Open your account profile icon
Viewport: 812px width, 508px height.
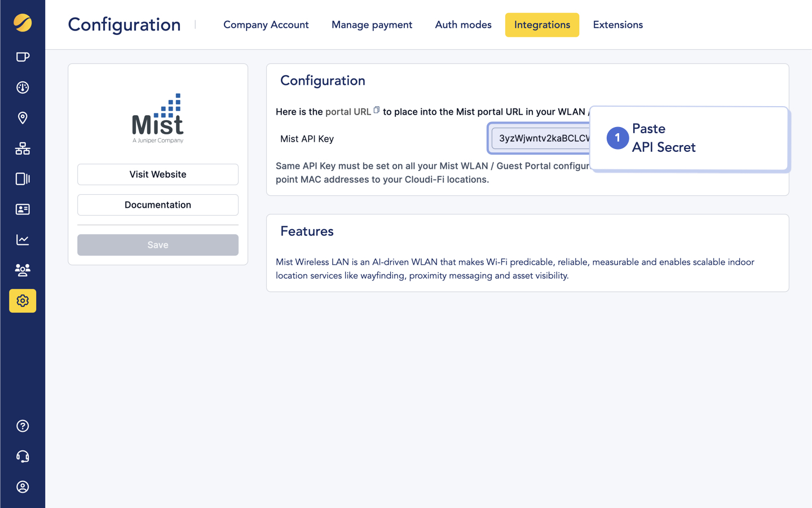[23, 487]
